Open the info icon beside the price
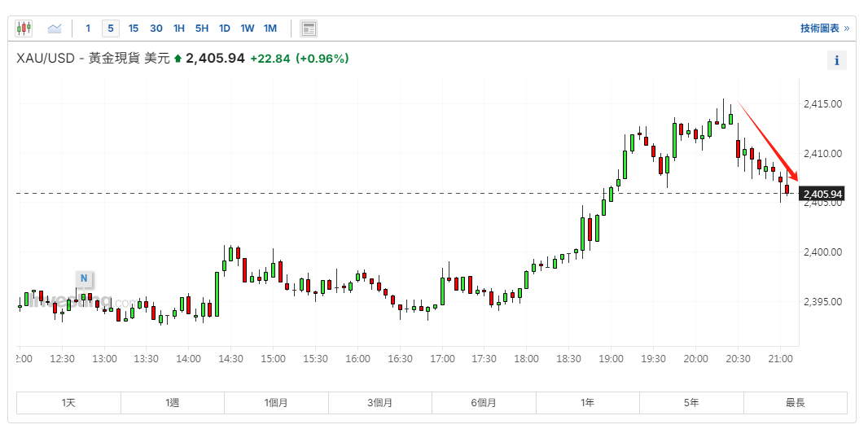Screen dimensions: 868x429 coord(836,60)
